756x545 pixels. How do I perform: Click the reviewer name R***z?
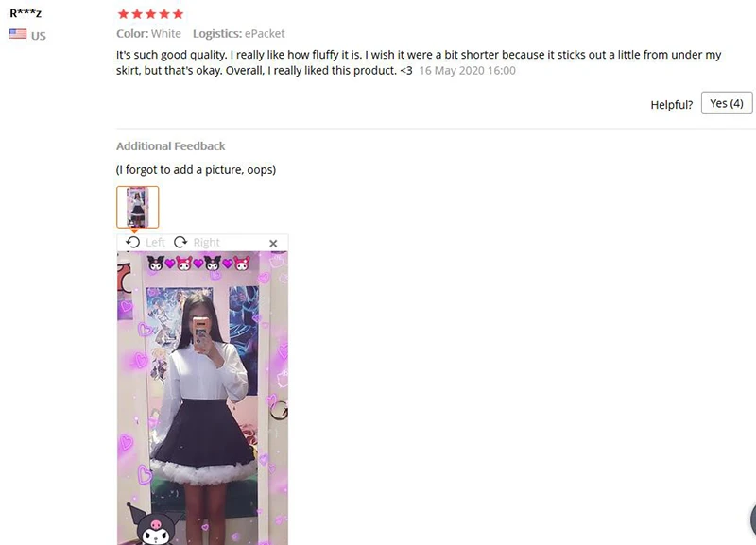[26, 12]
